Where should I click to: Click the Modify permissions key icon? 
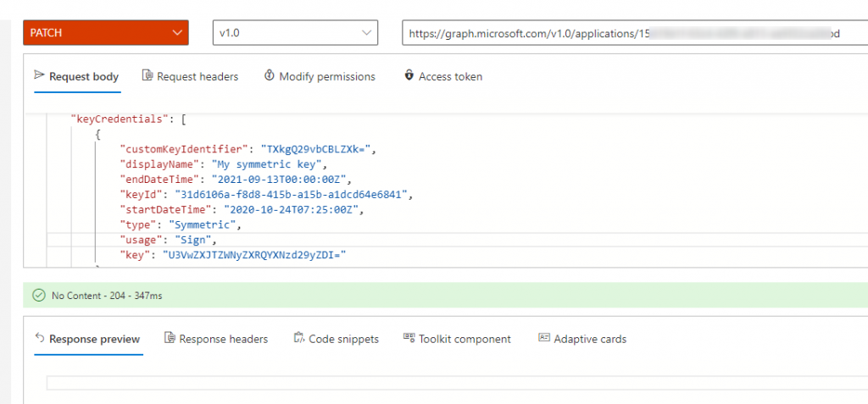click(270, 75)
